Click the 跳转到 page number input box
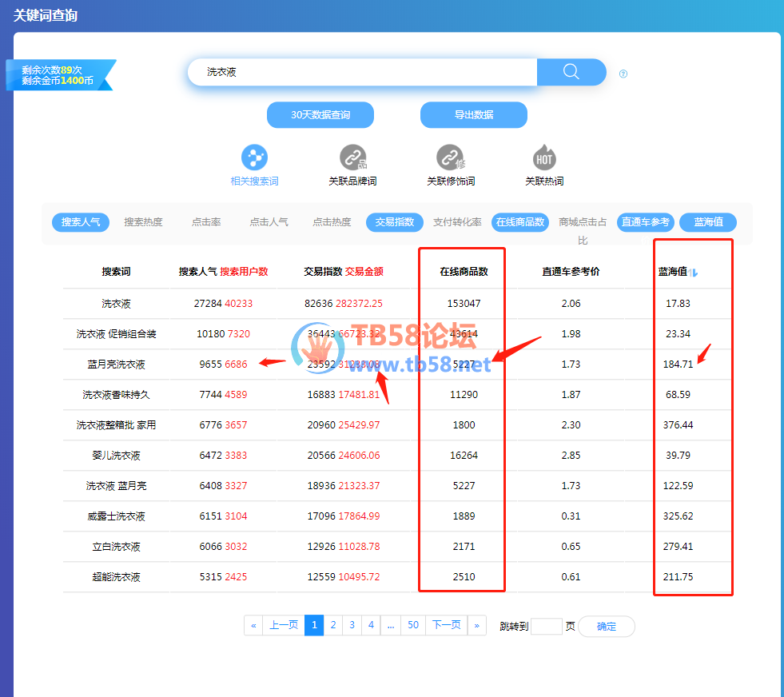Viewport: 784px width, 697px height. pos(547,627)
